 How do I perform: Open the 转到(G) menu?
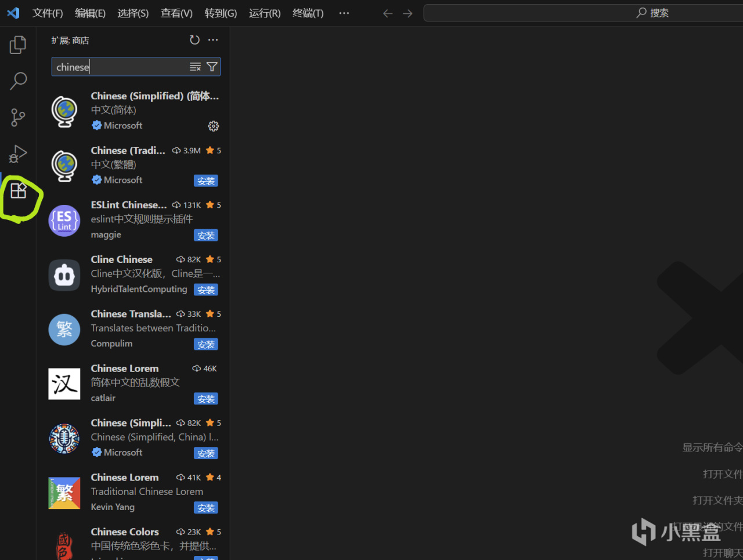221,13
